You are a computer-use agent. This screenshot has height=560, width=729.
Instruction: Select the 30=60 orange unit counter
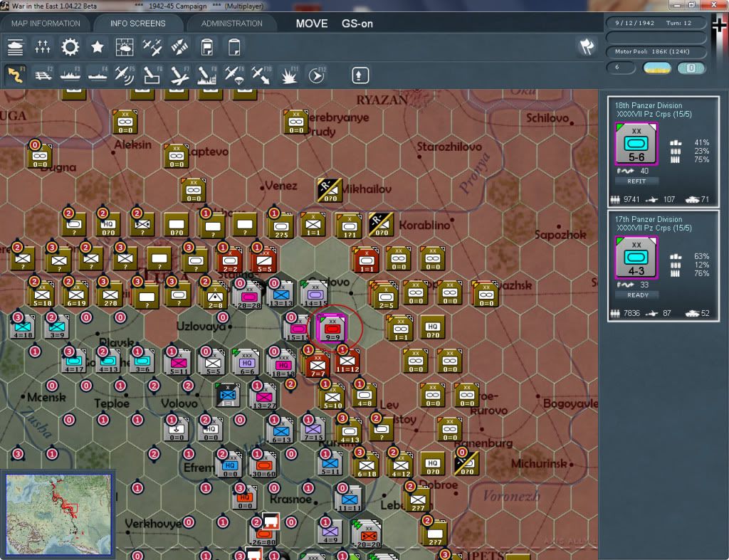click(263, 464)
